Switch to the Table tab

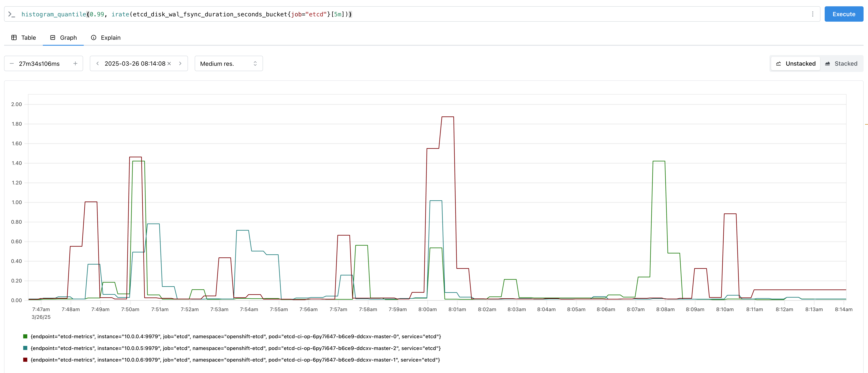[x=24, y=38]
